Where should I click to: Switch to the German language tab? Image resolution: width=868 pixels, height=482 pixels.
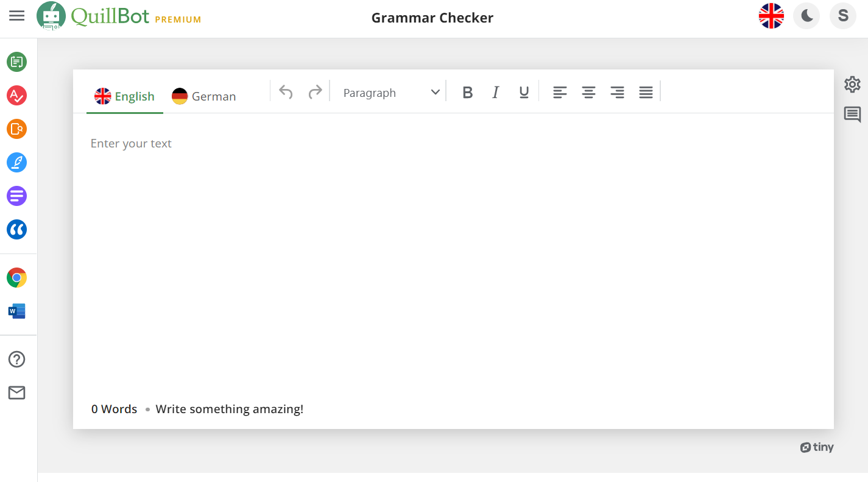point(203,96)
